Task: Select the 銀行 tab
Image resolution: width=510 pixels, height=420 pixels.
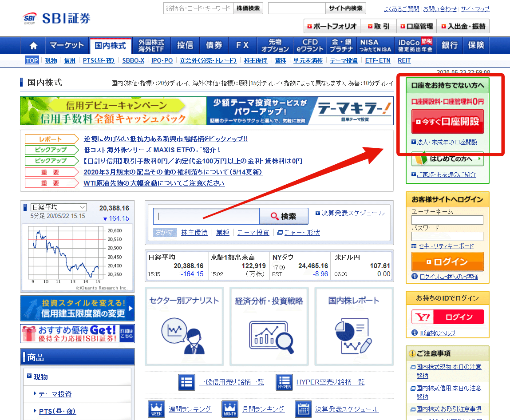Action: 450,45
